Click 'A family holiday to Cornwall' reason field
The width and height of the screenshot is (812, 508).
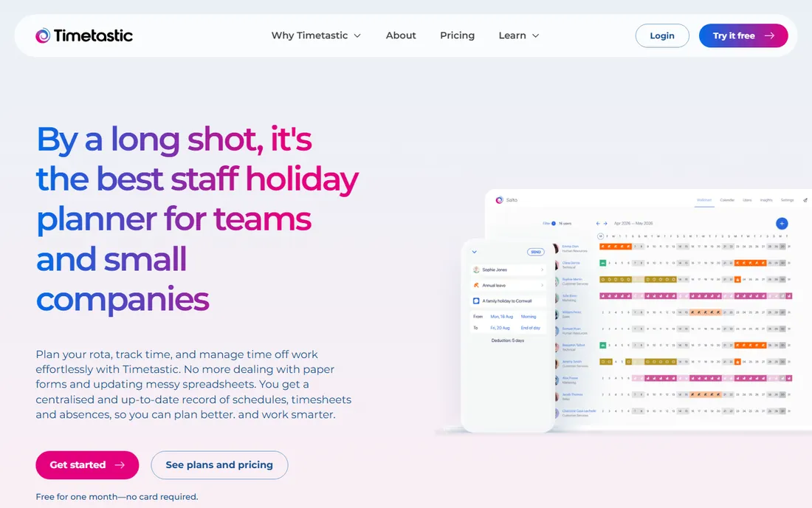(509, 301)
